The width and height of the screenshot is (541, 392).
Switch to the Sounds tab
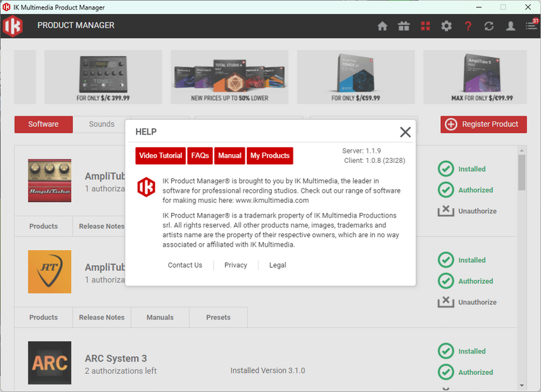click(101, 124)
